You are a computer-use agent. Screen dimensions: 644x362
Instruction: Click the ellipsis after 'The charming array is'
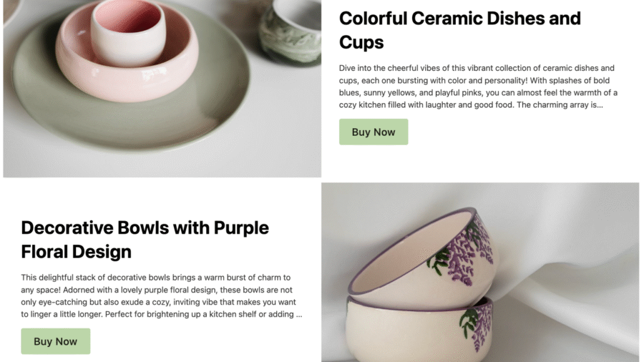click(x=600, y=105)
